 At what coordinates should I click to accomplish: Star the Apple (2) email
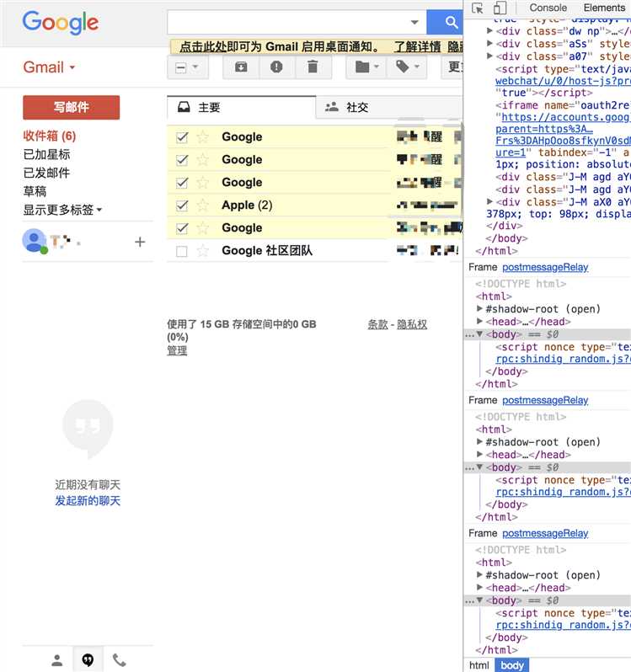tap(202, 205)
